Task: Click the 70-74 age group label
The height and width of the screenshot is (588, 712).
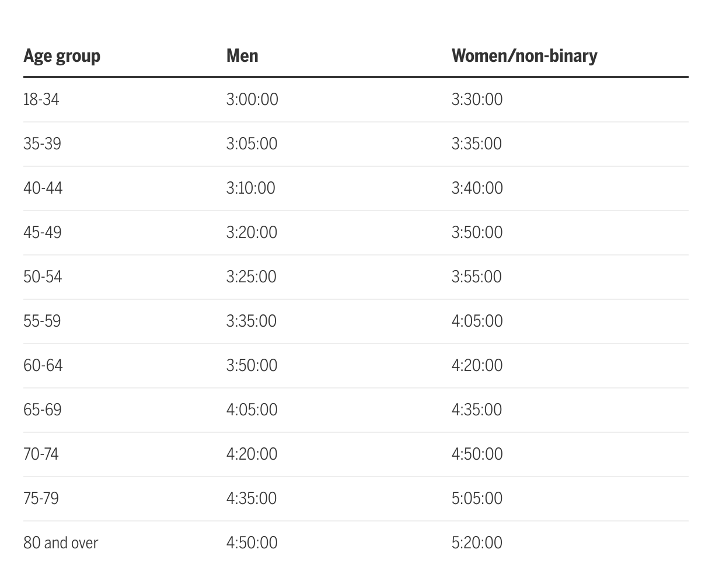Action: click(x=41, y=454)
